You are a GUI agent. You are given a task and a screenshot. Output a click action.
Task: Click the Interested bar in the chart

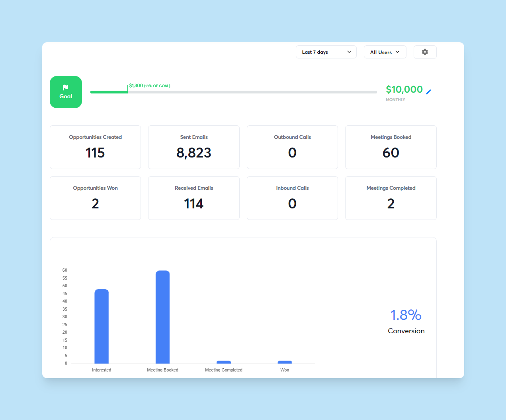coord(102,326)
